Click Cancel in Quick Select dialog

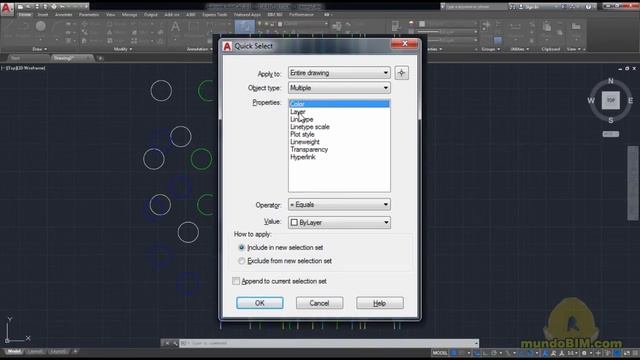320,303
